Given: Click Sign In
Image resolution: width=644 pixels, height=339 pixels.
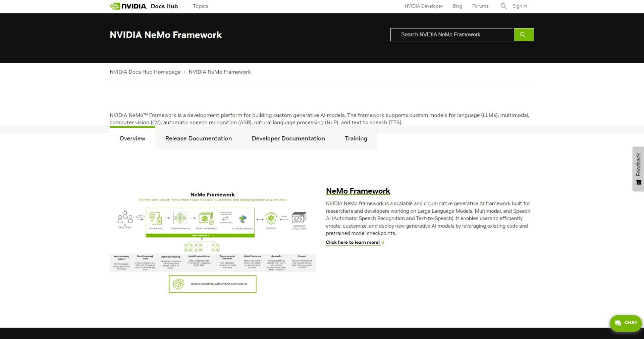Looking at the screenshot, I should coord(520,6).
